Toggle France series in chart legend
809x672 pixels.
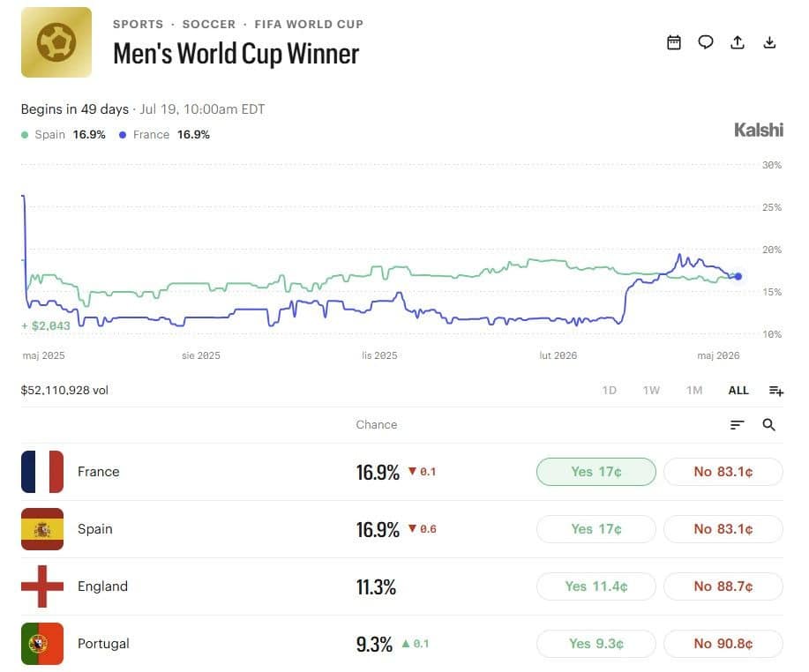(x=165, y=135)
